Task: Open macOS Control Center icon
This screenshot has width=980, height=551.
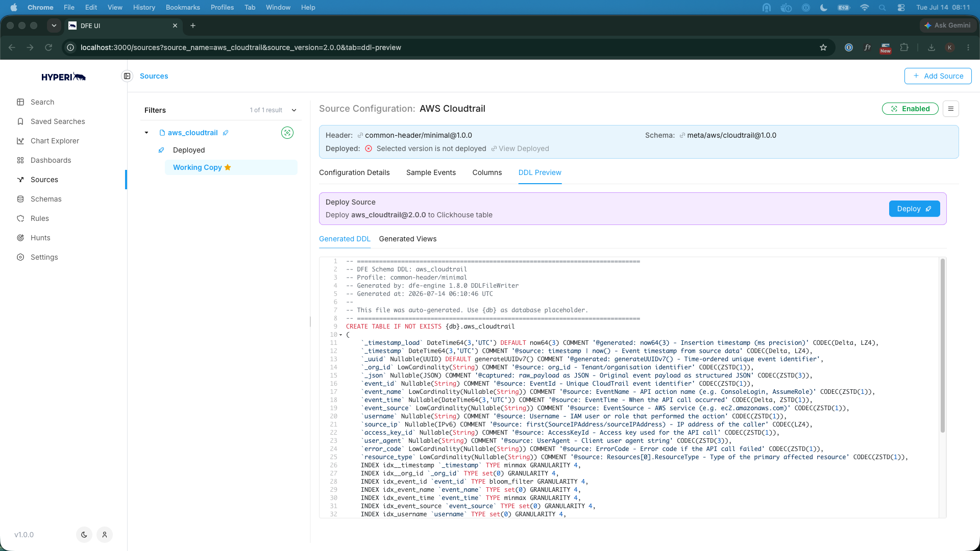Action: 901,7
